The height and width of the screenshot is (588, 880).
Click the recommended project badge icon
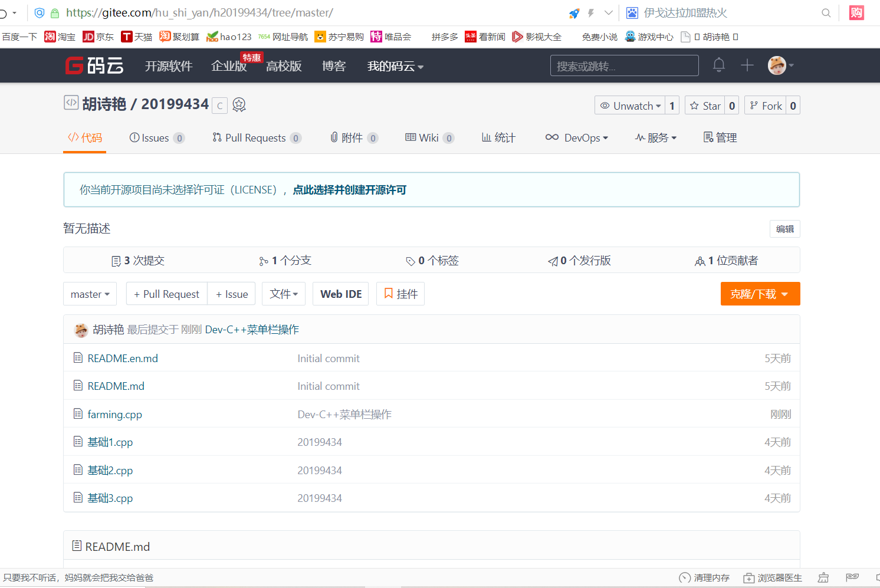point(239,105)
